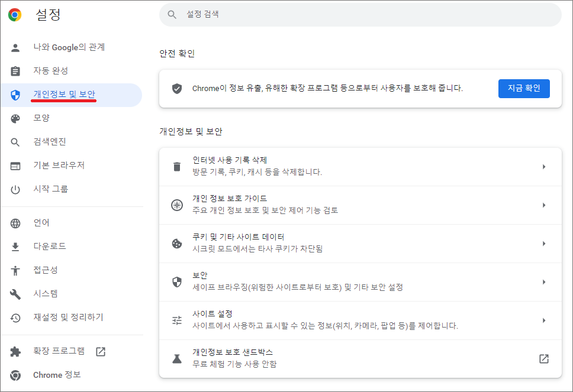This screenshot has height=392, width=573.
Task: Click the external link icon on the 개인정보 보호 샌드박스 row
Action: point(544,359)
